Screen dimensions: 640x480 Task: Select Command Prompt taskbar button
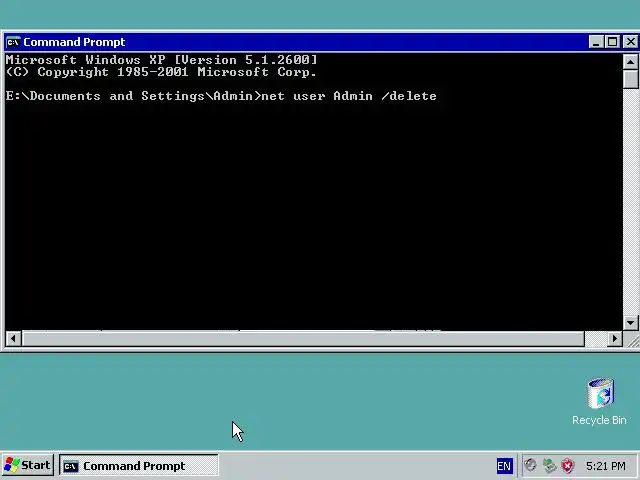[x=139, y=466]
